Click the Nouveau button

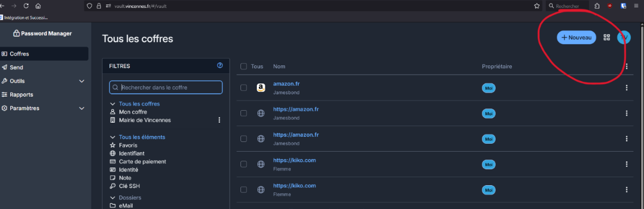pos(576,37)
